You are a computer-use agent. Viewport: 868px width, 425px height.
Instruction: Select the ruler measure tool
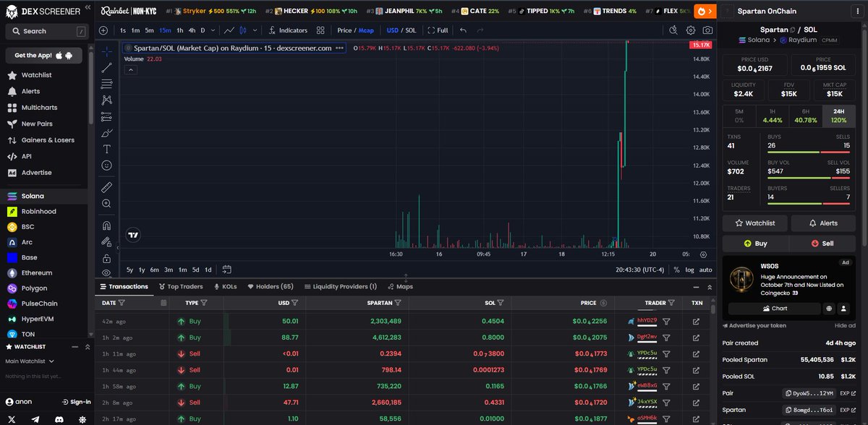point(106,186)
